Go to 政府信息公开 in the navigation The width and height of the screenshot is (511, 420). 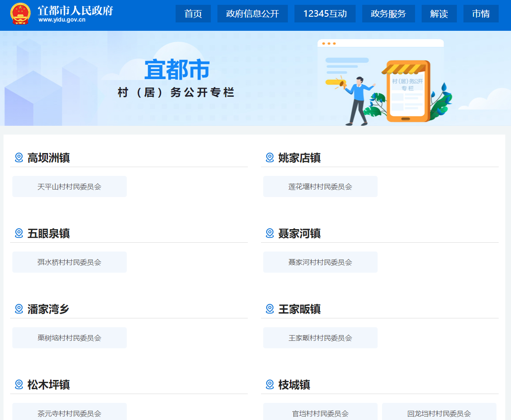(x=252, y=14)
